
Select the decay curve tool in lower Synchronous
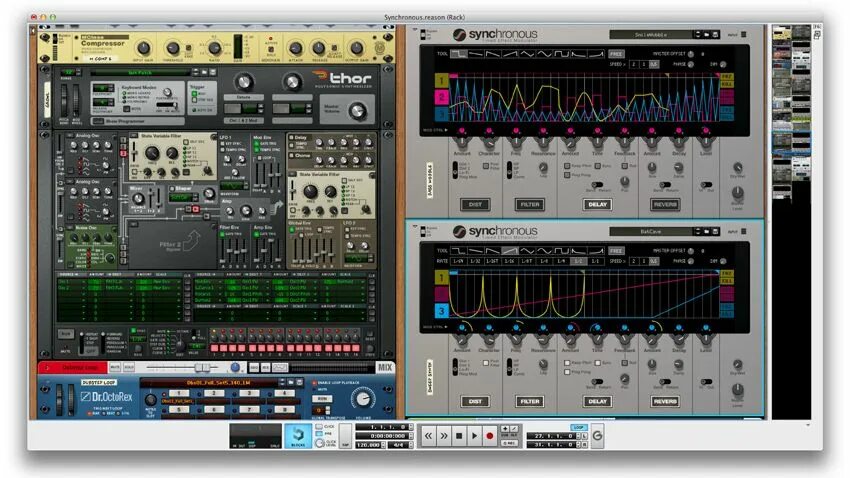coord(579,250)
